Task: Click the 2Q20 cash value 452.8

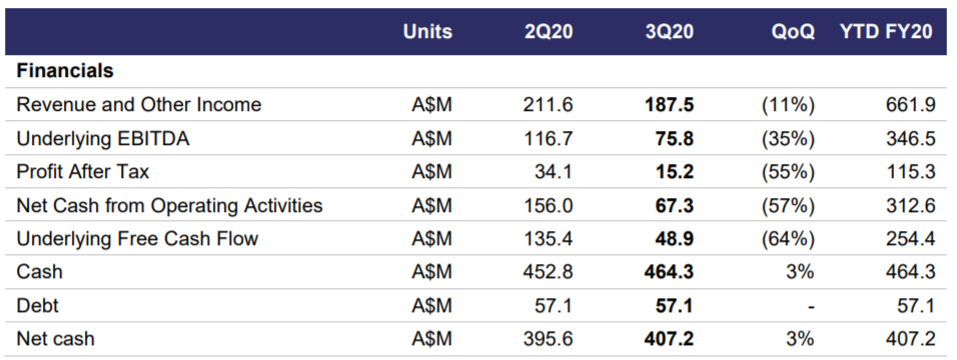Action: click(x=548, y=272)
